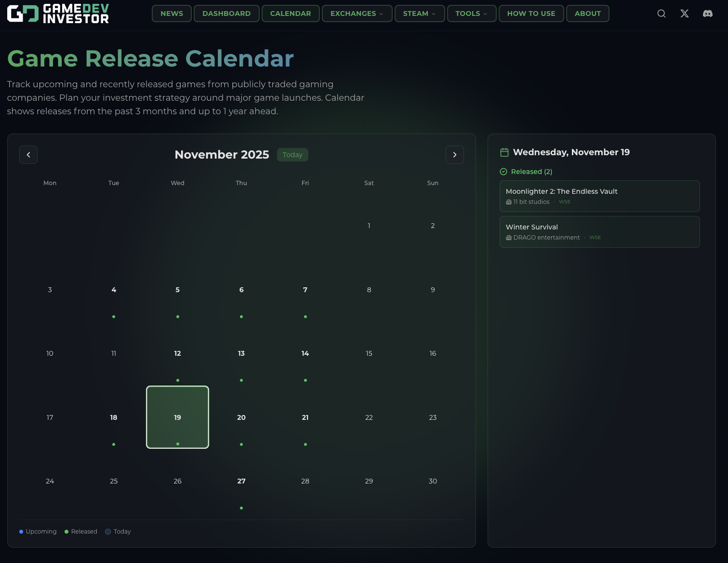Click the checkmark icon next to Released (2)
This screenshot has height=563, width=728.
[x=503, y=172]
